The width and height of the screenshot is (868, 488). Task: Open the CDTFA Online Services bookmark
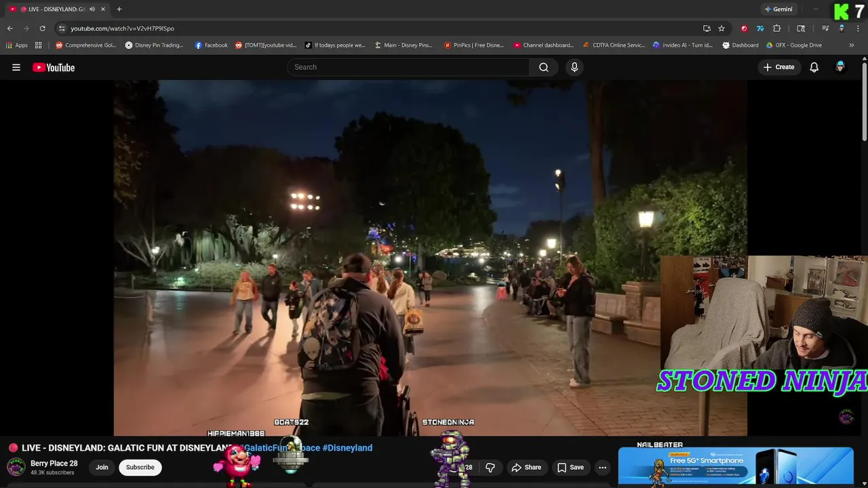[x=614, y=45]
